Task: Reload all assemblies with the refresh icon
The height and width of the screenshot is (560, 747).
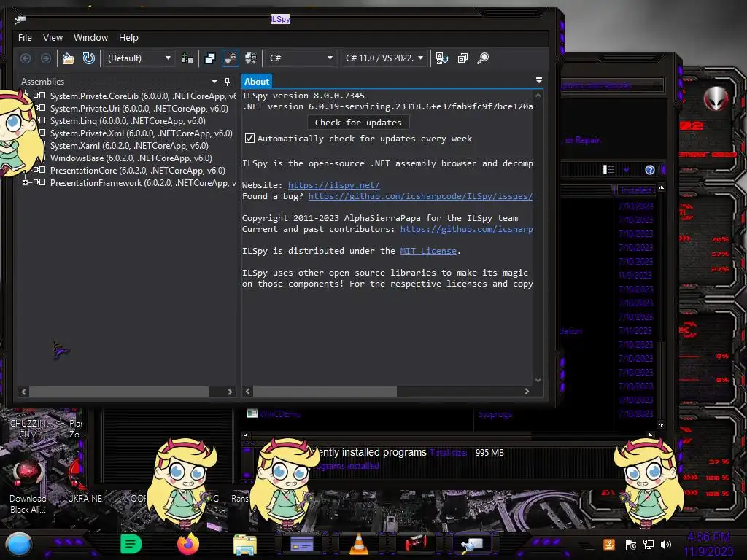Action: pos(88,58)
